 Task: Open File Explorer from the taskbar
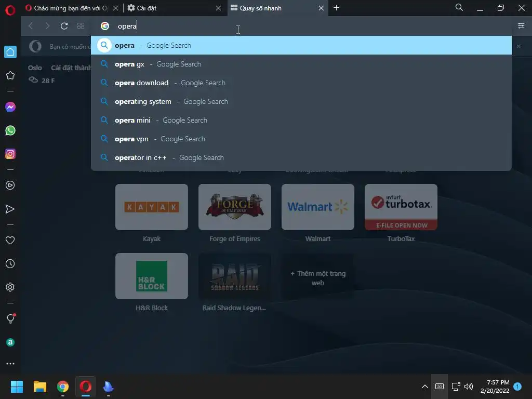(x=40, y=387)
